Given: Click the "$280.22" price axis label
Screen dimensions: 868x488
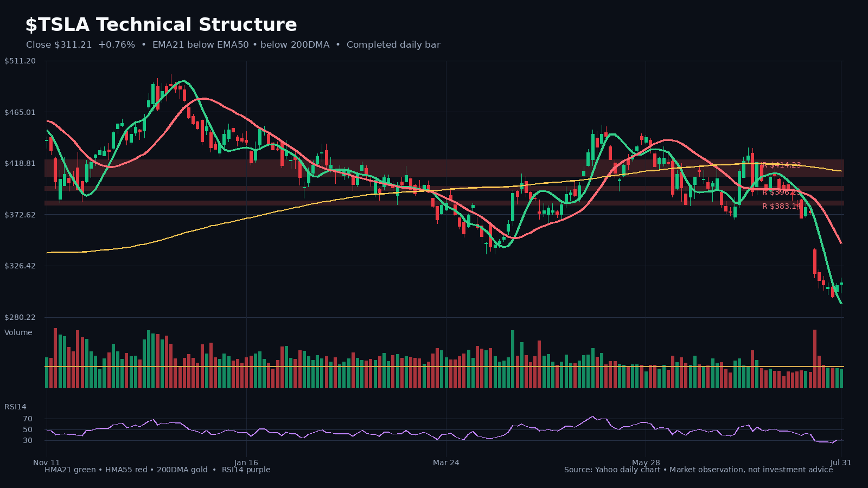Looking at the screenshot, I should pyautogui.click(x=20, y=317).
